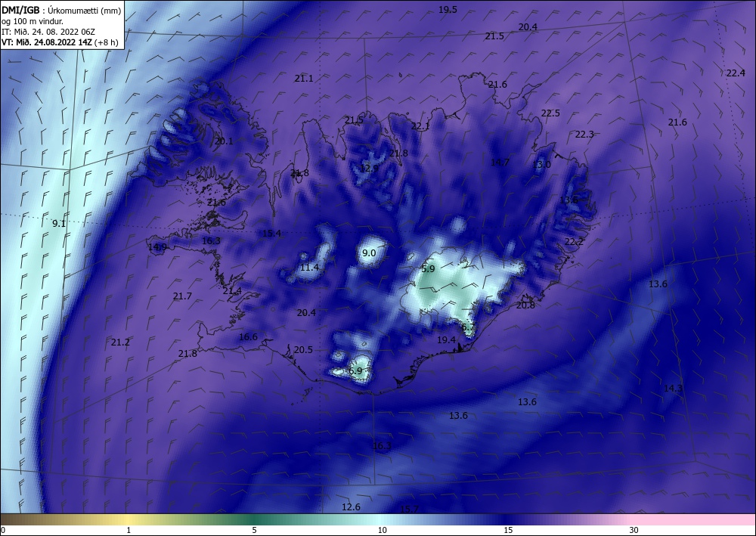Click the 21.4 value label
The height and width of the screenshot is (536, 756).
tap(232, 290)
